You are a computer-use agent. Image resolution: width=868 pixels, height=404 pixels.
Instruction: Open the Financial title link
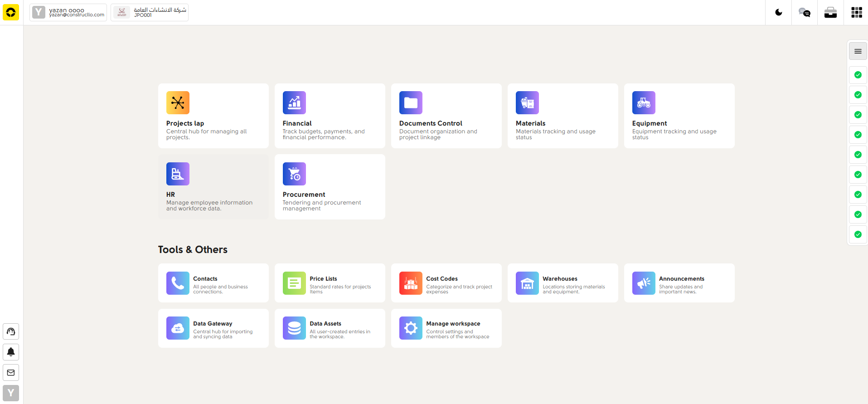[x=297, y=123]
